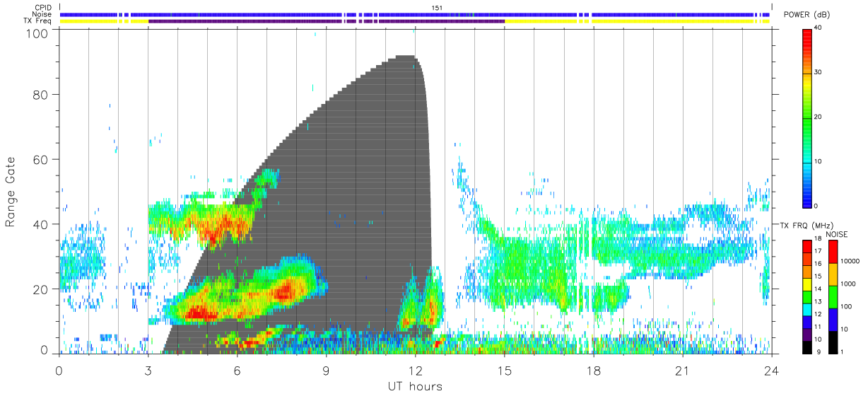Viewport: 868px width, 401px height.
Task: Click the CPID value 151
Action: pyautogui.click(x=438, y=8)
